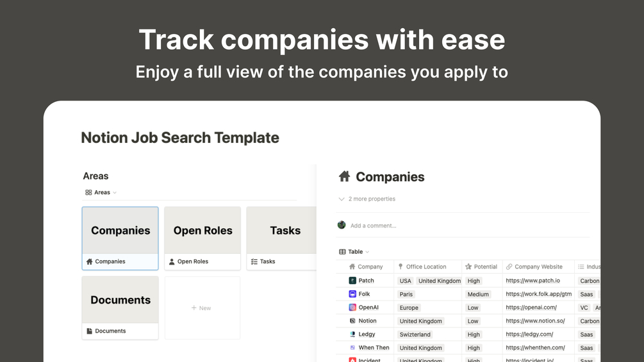Click the When Then company logo icon

(x=352, y=348)
